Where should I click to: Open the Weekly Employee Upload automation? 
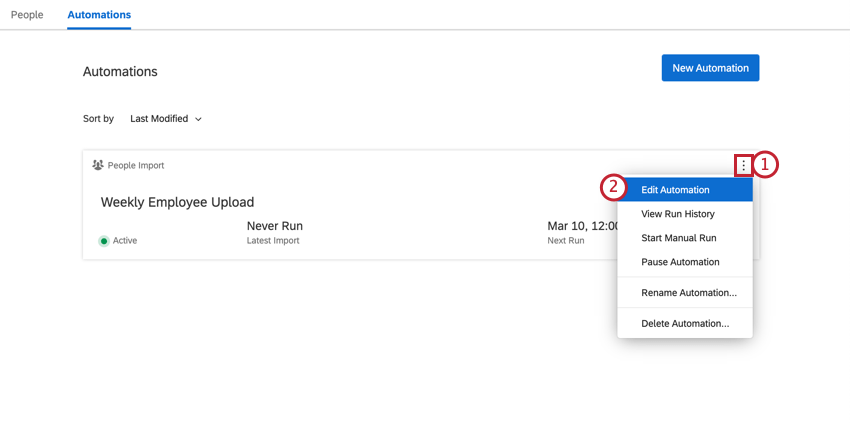point(177,202)
